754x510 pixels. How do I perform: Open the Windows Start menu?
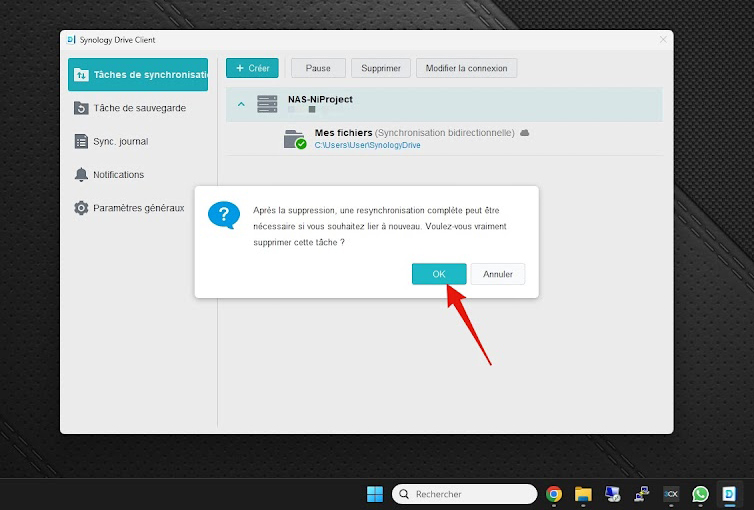374,494
